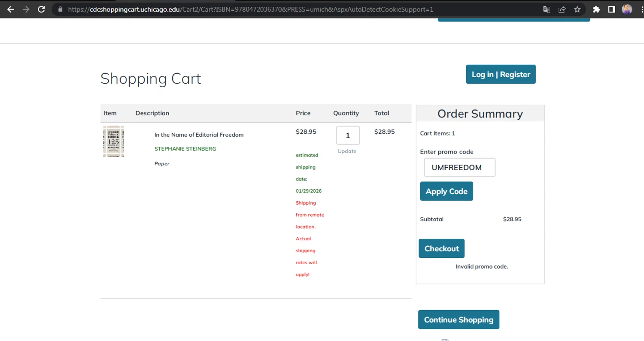Click the Shopping Cart heading
This screenshot has height=341, width=644.
click(151, 78)
